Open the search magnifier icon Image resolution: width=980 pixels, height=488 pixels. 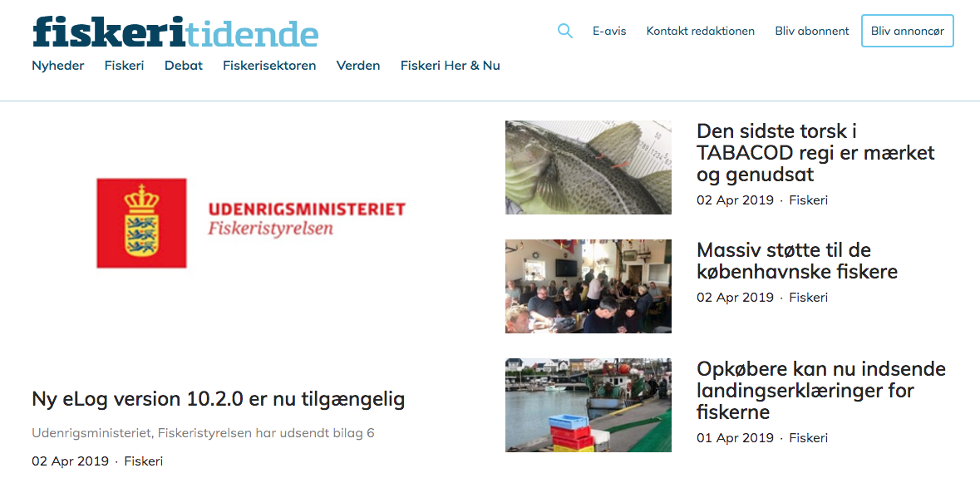coord(565,31)
